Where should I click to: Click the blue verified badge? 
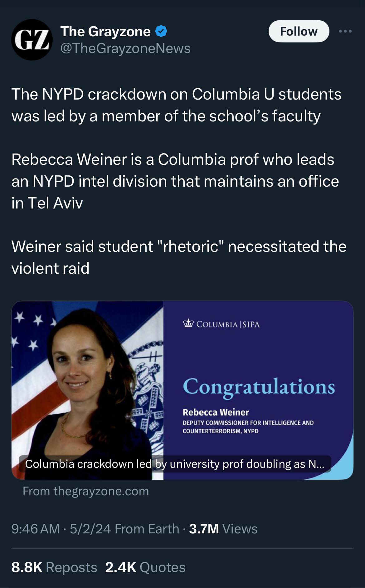click(161, 32)
